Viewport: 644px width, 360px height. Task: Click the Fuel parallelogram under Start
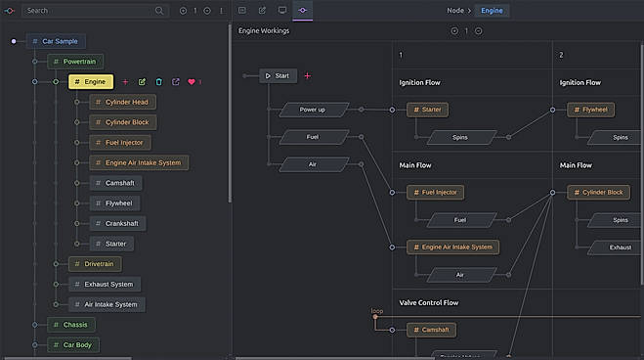(x=315, y=137)
